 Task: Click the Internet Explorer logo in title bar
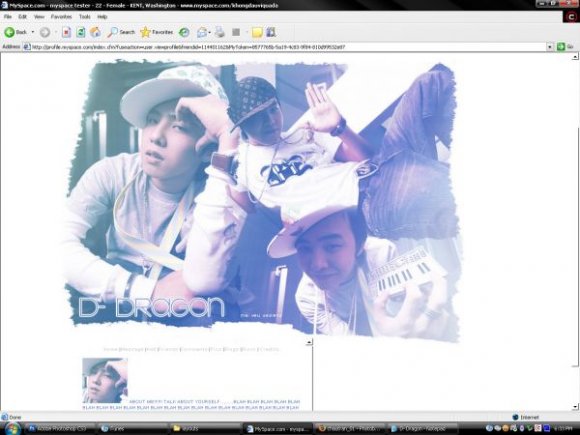(x=4, y=5)
